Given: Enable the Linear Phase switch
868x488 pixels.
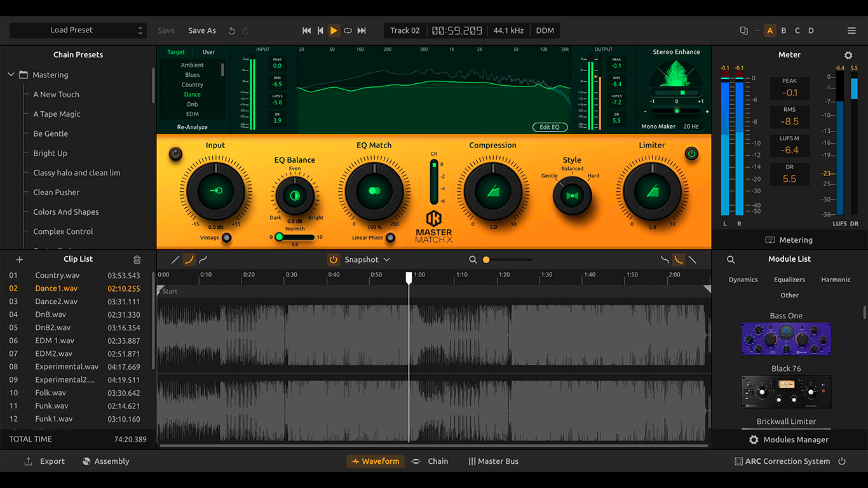Looking at the screenshot, I should [391, 238].
